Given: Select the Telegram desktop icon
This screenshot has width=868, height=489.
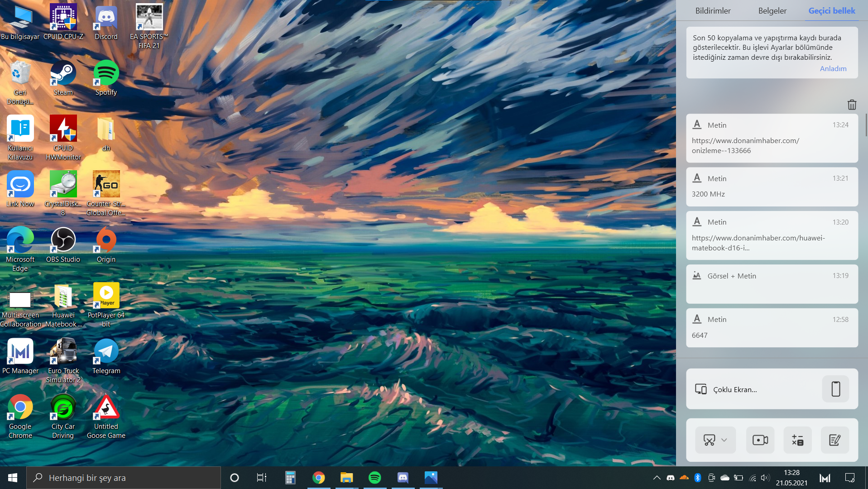Looking at the screenshot, I should coord(106,356).
